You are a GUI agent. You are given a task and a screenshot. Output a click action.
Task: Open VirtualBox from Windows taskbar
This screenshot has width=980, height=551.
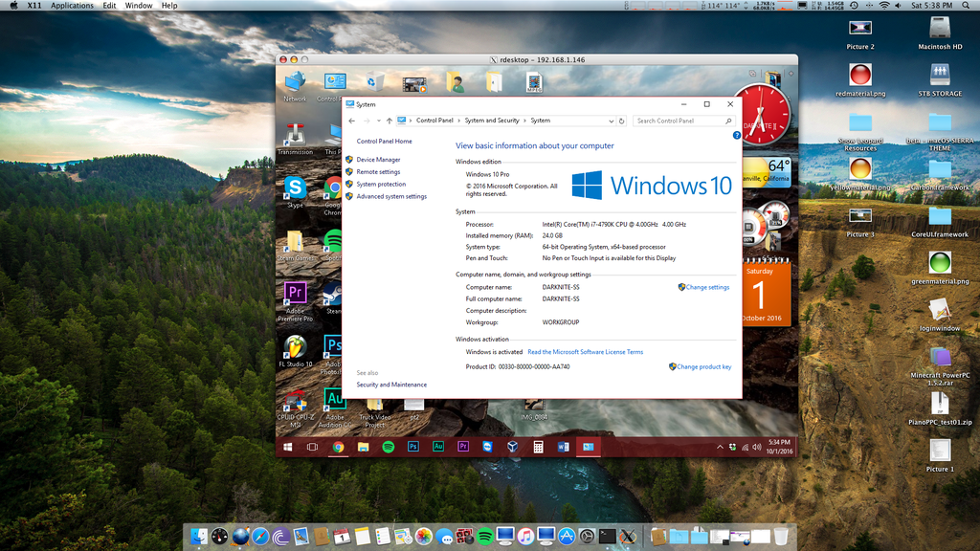(x=513, y=447)
